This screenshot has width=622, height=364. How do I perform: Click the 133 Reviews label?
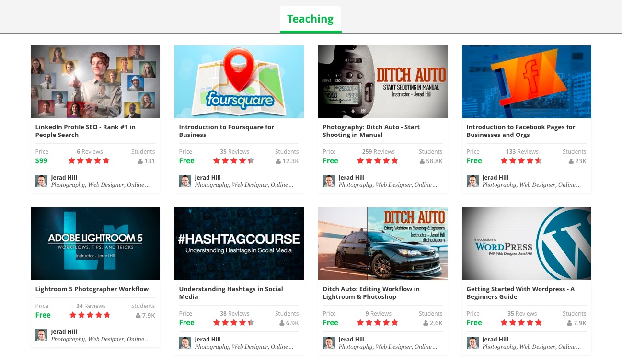(x=522, y=152)
